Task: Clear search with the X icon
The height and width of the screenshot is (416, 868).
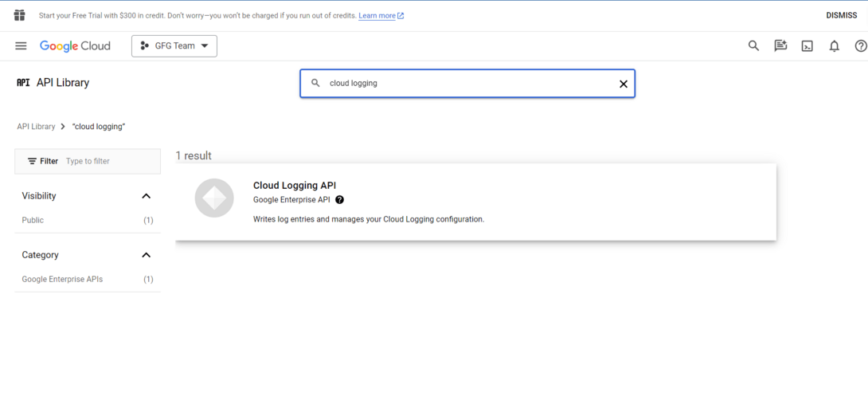Action: point(623,84)
